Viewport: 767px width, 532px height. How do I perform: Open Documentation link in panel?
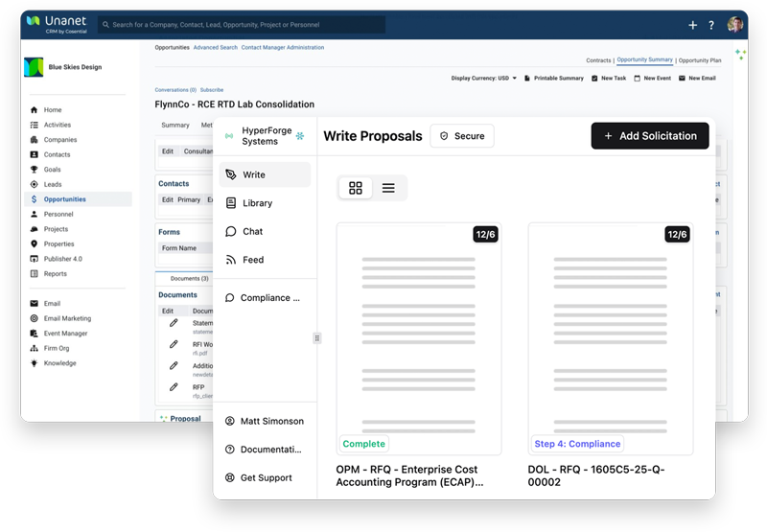(265, 450)
